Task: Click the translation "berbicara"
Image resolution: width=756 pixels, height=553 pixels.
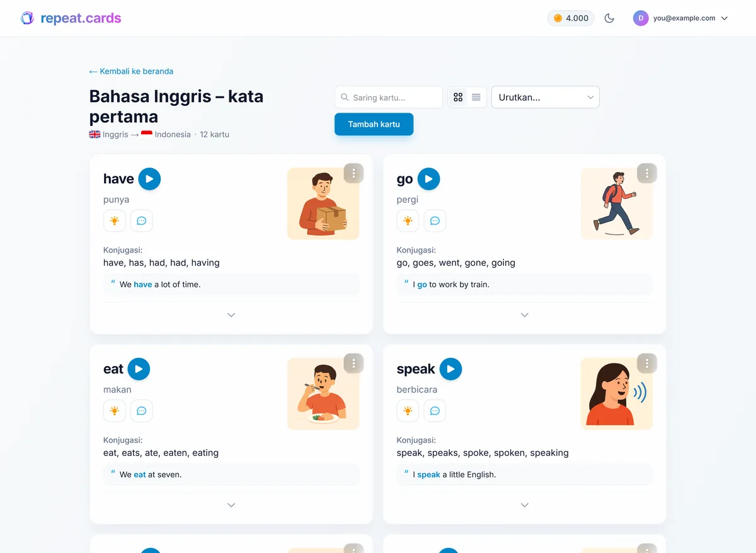Action: 417,390
